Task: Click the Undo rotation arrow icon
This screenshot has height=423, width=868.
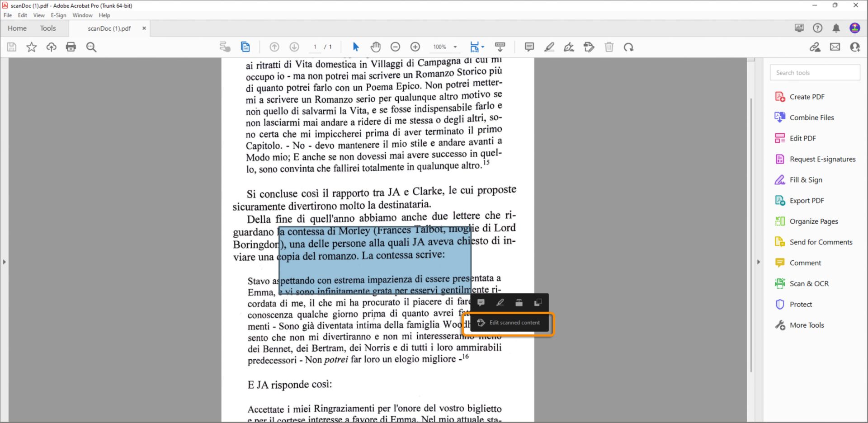Action: pyautogui.click(x=628, y=47)
